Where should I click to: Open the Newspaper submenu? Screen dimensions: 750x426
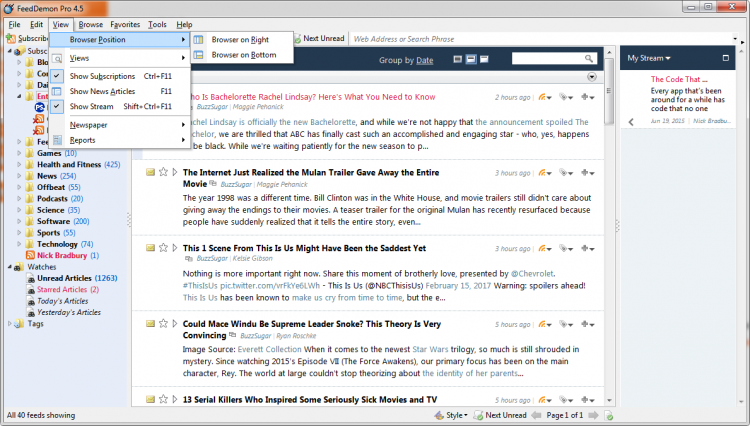pos(121,125)
